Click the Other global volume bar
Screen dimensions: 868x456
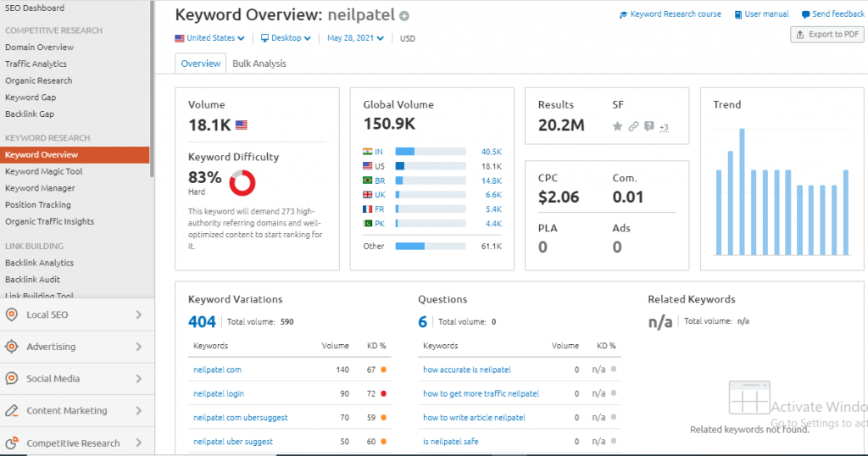tap(430, 247)
